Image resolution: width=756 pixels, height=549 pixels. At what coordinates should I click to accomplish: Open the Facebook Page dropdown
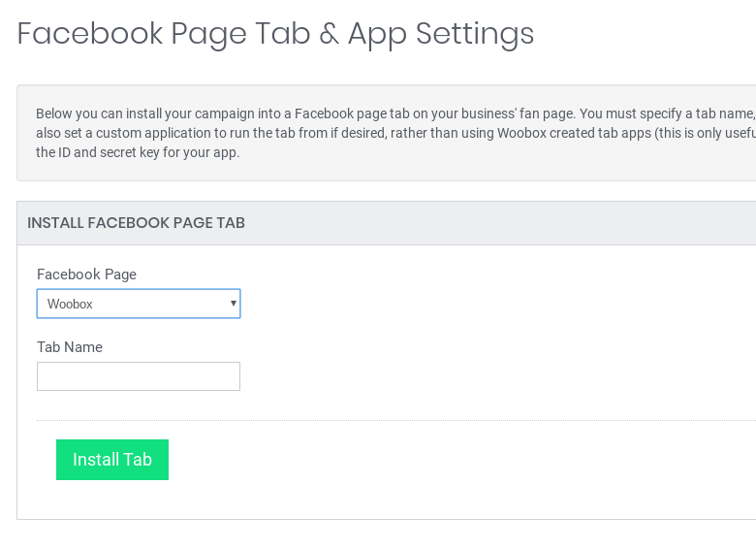pyautogui.click(x=139, y=304)
